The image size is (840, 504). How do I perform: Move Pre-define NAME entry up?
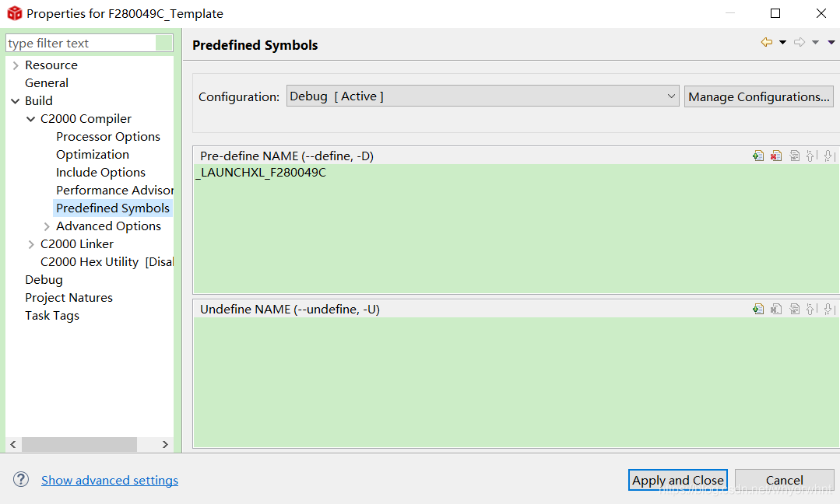[811, 156]
